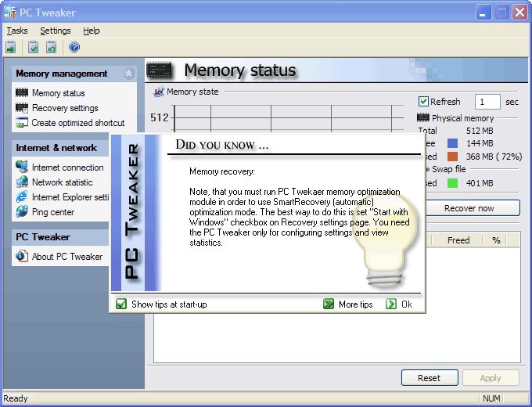Click the NUM status bar indicator
This screenshot has height=407, width=532.
tap(491, 398)
